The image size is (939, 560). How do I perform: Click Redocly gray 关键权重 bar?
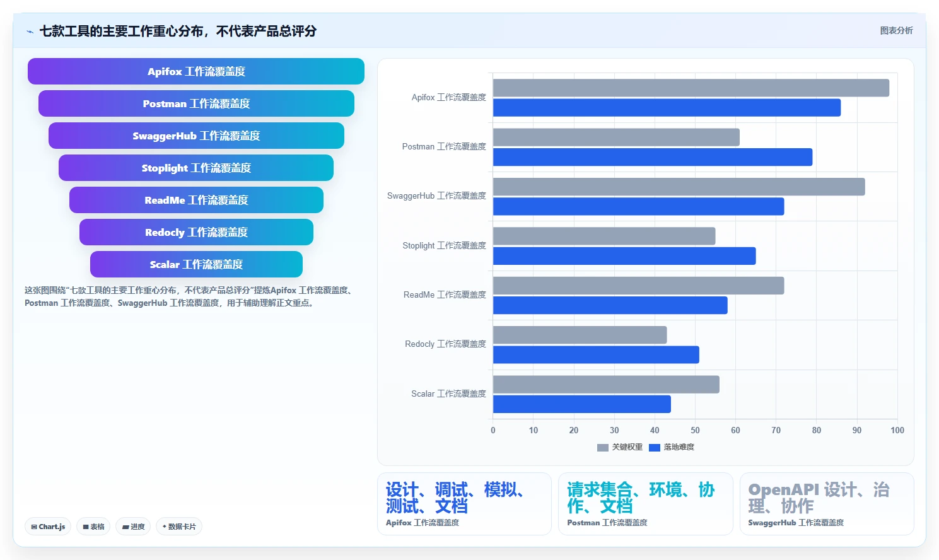point(580,335)
